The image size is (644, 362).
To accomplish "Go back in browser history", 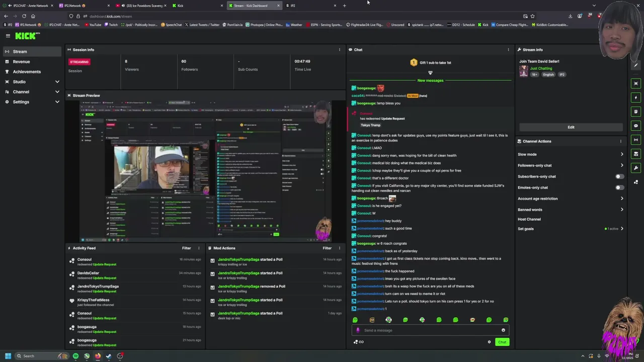I will (x=6, y=16).
